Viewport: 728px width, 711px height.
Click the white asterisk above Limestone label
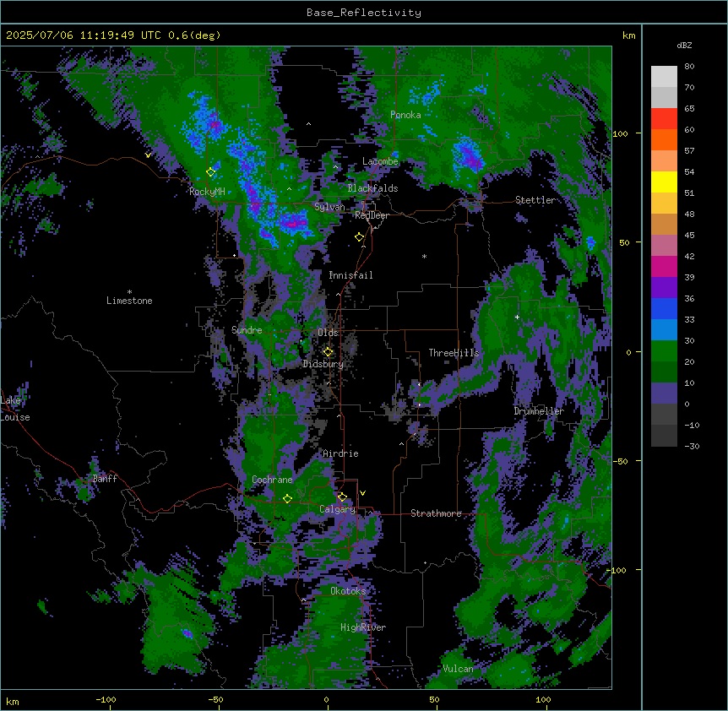[129, 292]
